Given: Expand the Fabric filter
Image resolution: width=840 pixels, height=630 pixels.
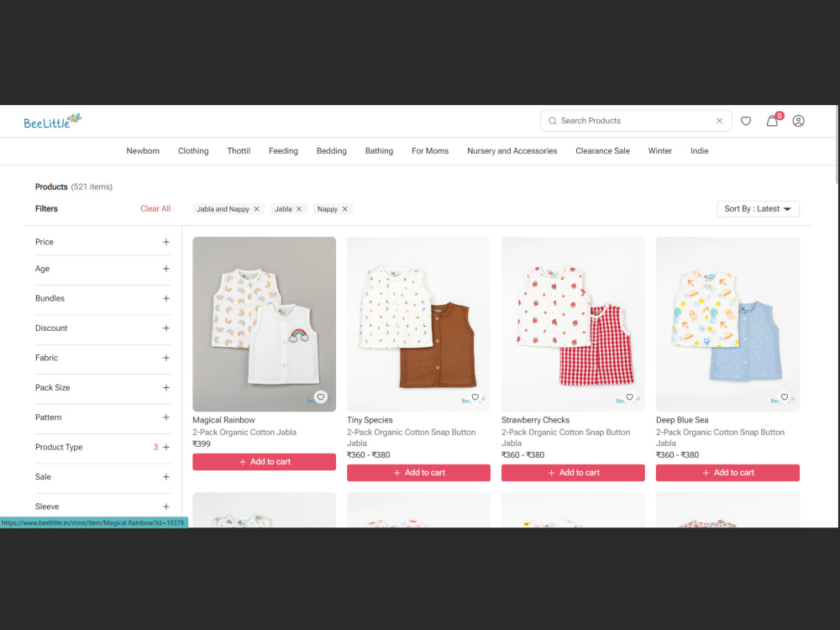Looking at the screenshot, I should (166, 358).
